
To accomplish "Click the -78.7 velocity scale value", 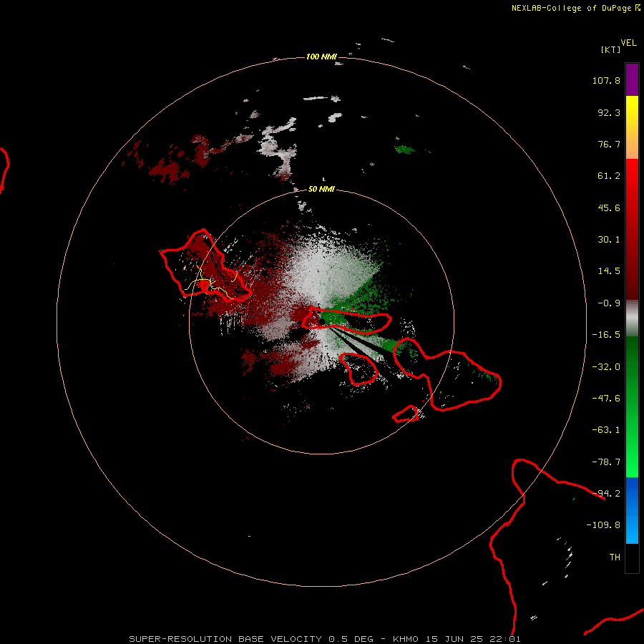I will (606, 462).
